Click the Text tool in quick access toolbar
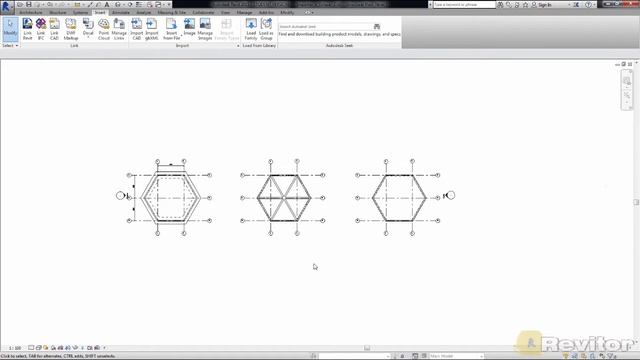This screenshot has width=640, height=360. pyautogui.click(x=107, y=4)
